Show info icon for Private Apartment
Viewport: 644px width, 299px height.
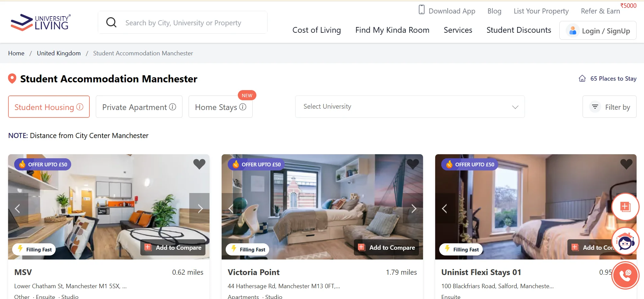[172, 107]
